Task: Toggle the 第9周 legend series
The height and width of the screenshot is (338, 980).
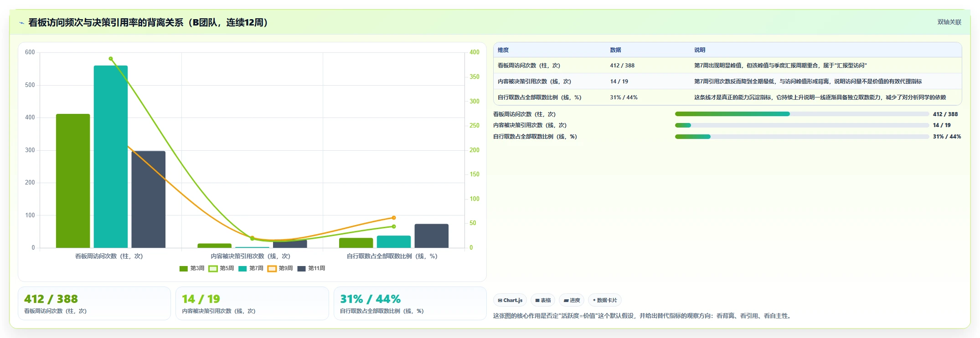Action: [x=280, y=268]
